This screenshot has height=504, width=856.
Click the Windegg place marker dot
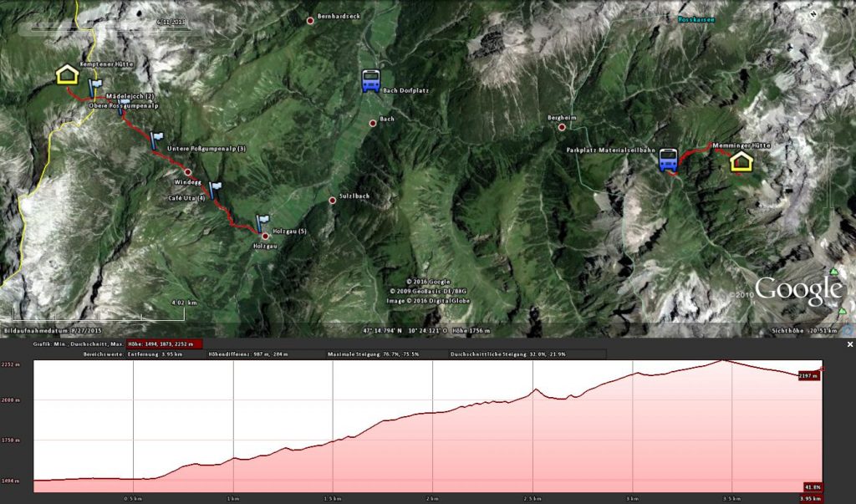coord(188,172)
